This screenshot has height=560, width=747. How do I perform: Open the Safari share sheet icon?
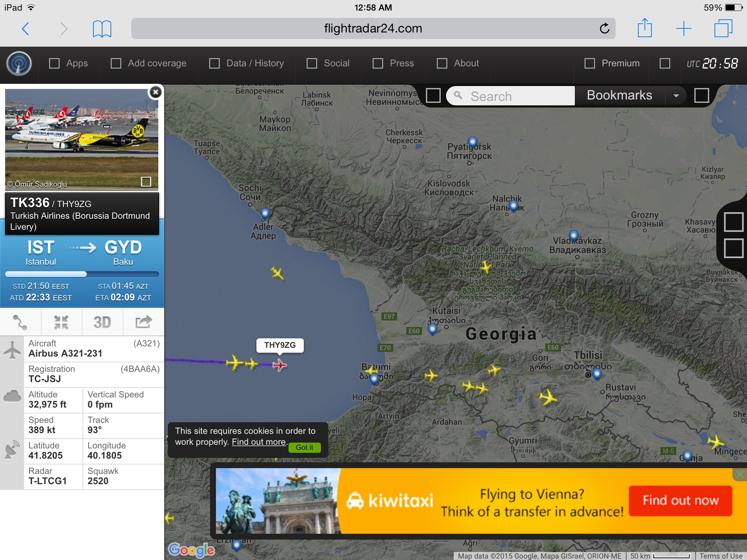pos(645,28)
